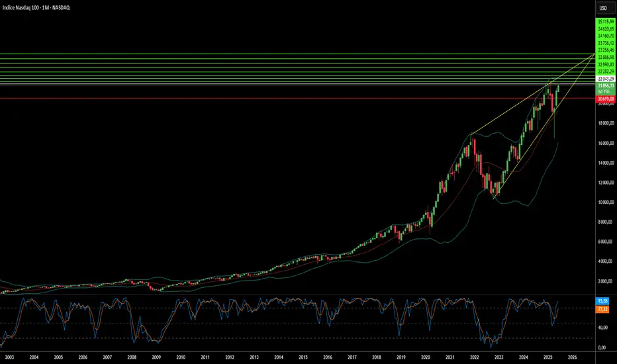The image size is (617, 364).
Task: Click the 2024 label on time axis
Action: click(x=524, y=357)
